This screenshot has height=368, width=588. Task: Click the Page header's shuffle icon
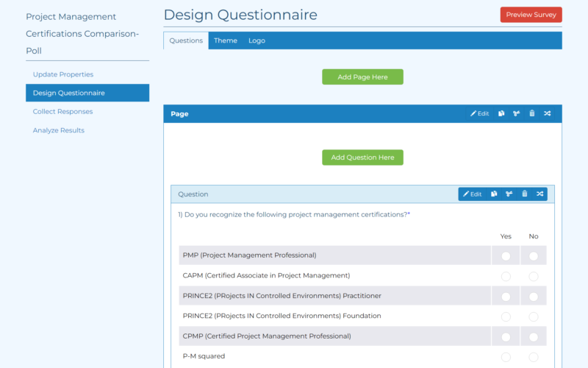click(547, 113)
